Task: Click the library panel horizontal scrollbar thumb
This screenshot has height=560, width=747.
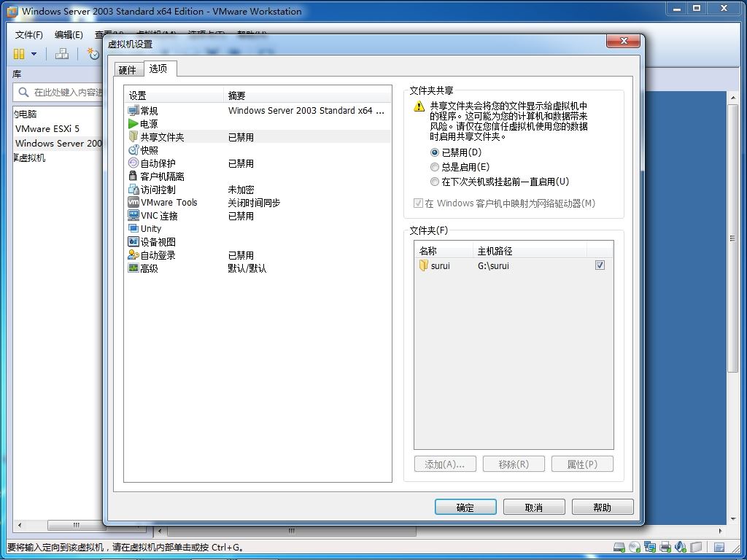Action: click(76, 525)
